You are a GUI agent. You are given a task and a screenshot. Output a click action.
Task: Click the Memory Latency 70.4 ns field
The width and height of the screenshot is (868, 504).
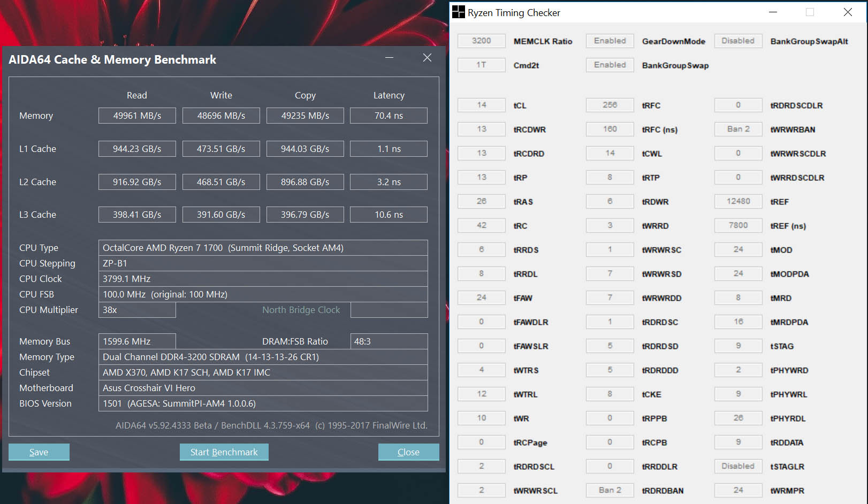pos(389,116)
